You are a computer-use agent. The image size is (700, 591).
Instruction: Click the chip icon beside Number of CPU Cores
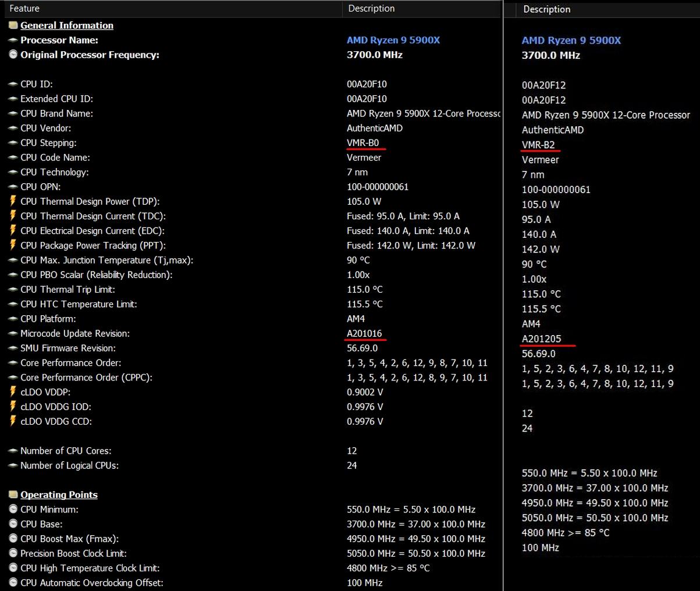13,451
